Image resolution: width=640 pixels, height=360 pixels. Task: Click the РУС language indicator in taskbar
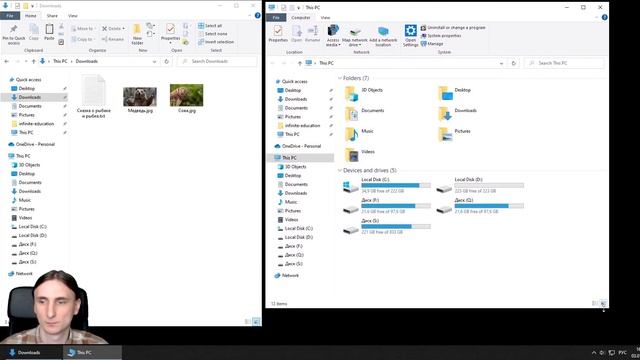[x=622, y=353]
